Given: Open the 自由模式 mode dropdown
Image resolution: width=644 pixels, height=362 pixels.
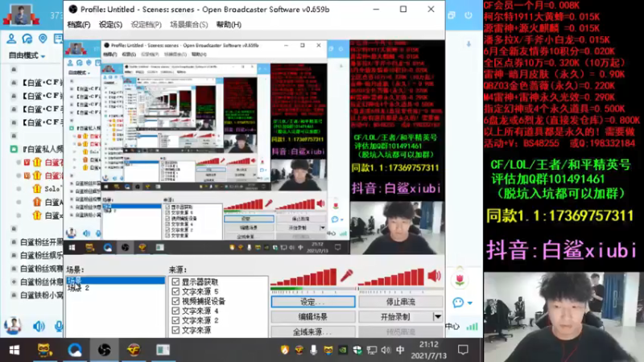Looking at the screenshot, I should [x=27, y=56].
